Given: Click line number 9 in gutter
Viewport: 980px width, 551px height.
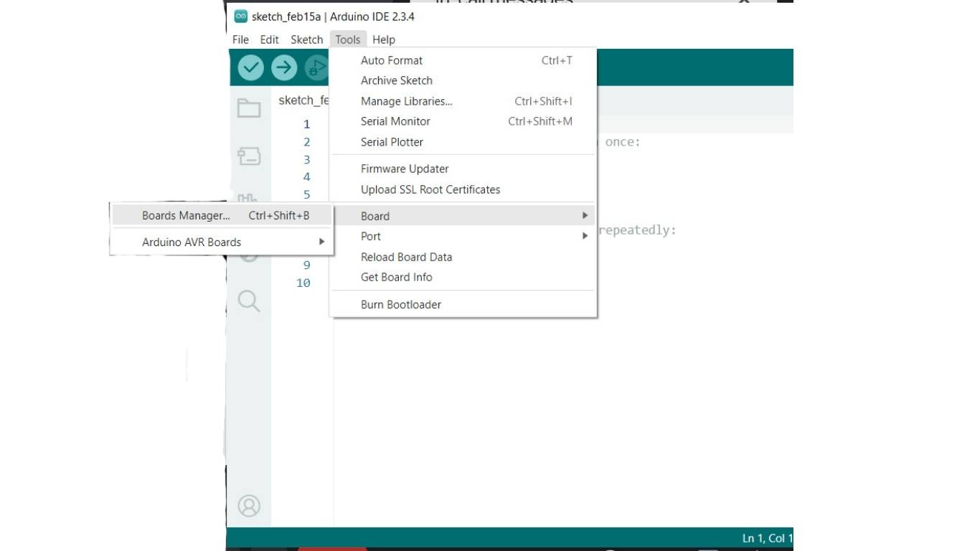Looking at the screenshot, I should pyautogui.click(x=306, y=265).
